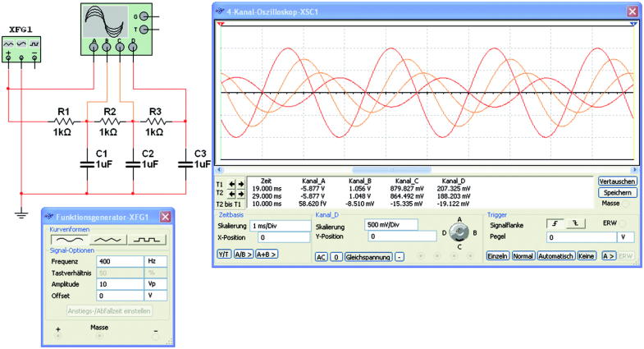Click the minus terminal radio in Funktionsgenerator

click(155, 336)
